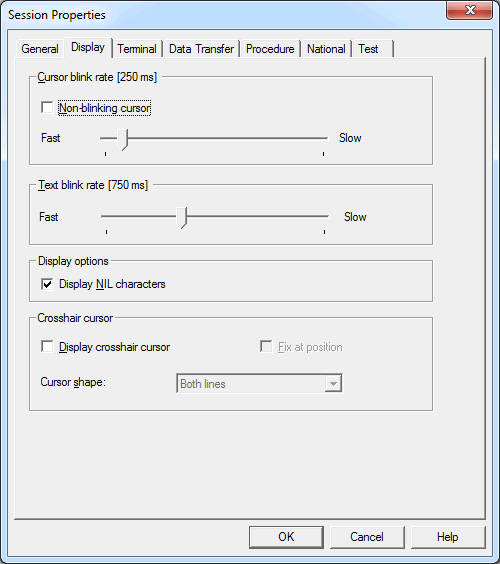Close the Session Properties dialog
This screenshot has width=500, height=564.
pos(469,10)
